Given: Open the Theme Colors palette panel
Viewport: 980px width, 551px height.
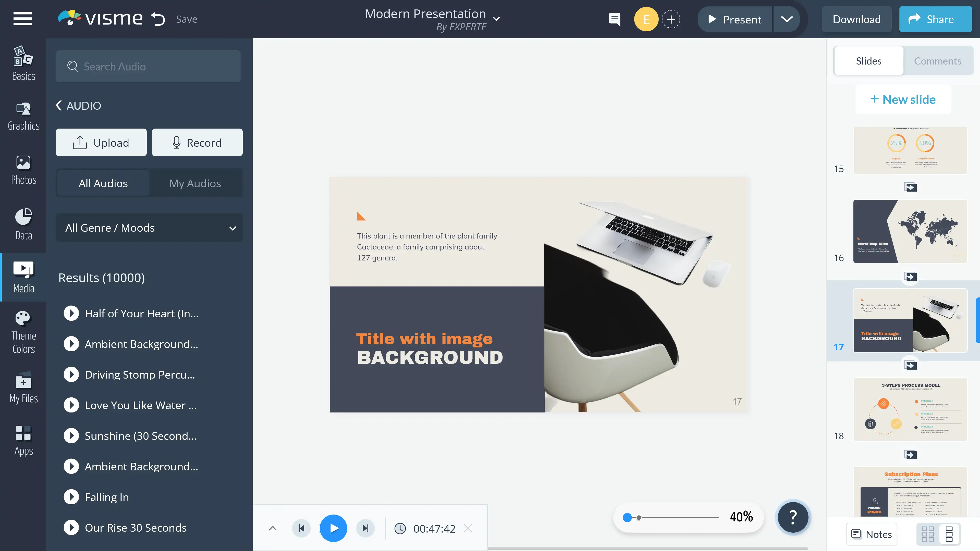Looking at the screenshot, I should (23, 332).
